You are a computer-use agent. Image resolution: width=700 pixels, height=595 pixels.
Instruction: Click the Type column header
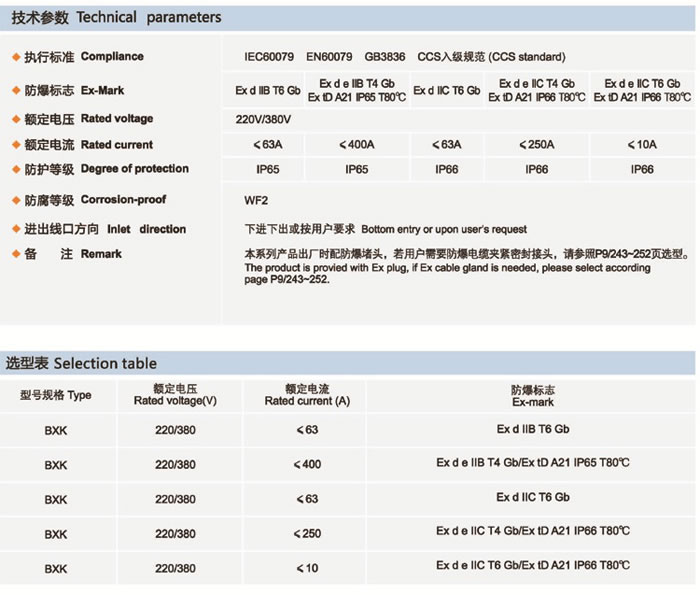click(56, 395)
